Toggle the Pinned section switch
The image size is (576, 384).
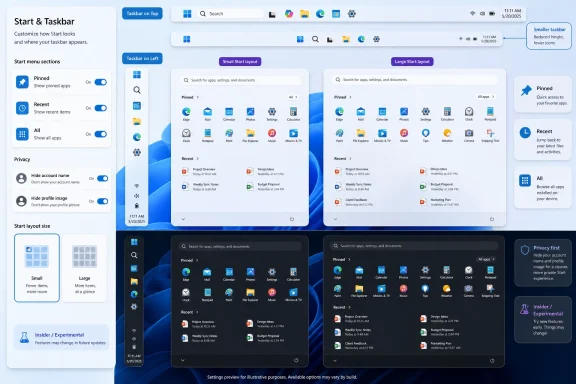[x=101, y=82]
